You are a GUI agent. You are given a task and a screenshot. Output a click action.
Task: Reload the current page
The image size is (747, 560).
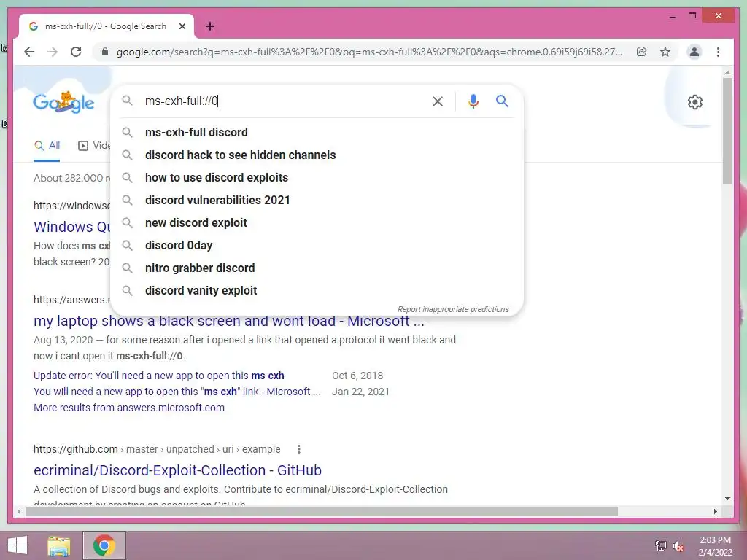(x=76, y=52)
